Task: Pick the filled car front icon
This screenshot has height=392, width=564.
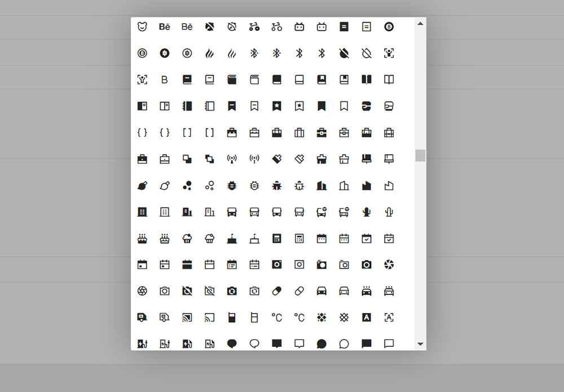Action: [x=321, y=291]
